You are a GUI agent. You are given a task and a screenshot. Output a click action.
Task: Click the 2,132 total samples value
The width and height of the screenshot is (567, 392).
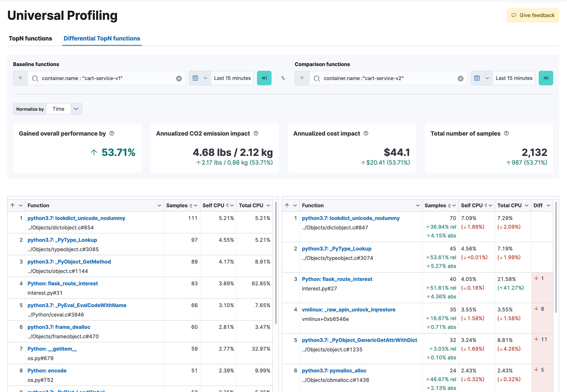(x=534, y=152)
